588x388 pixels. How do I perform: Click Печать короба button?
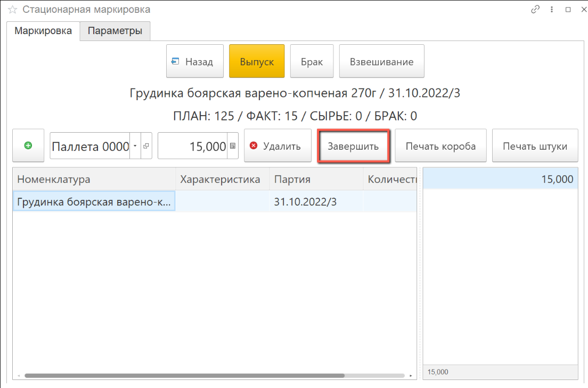[x=440, y=146]
